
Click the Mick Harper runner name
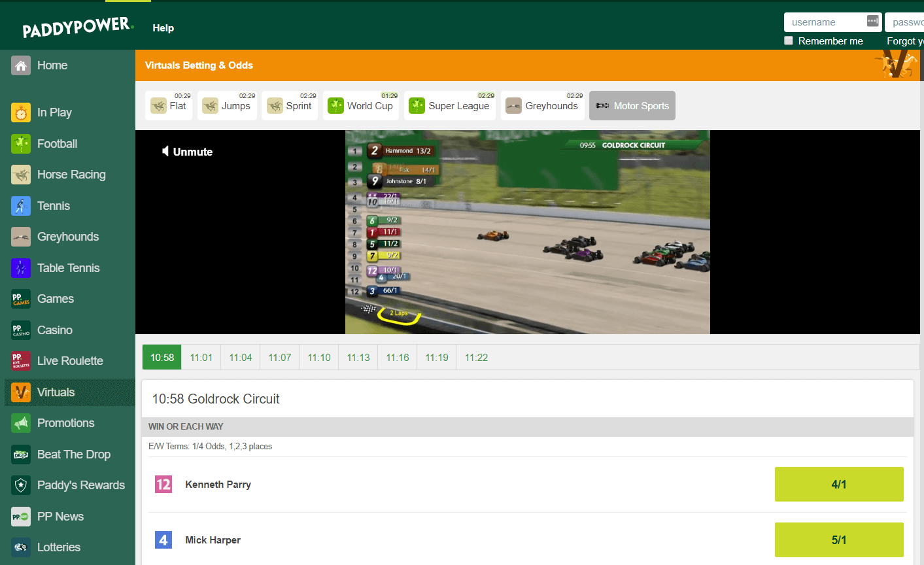pyautogui.click(x=213, y=540)
